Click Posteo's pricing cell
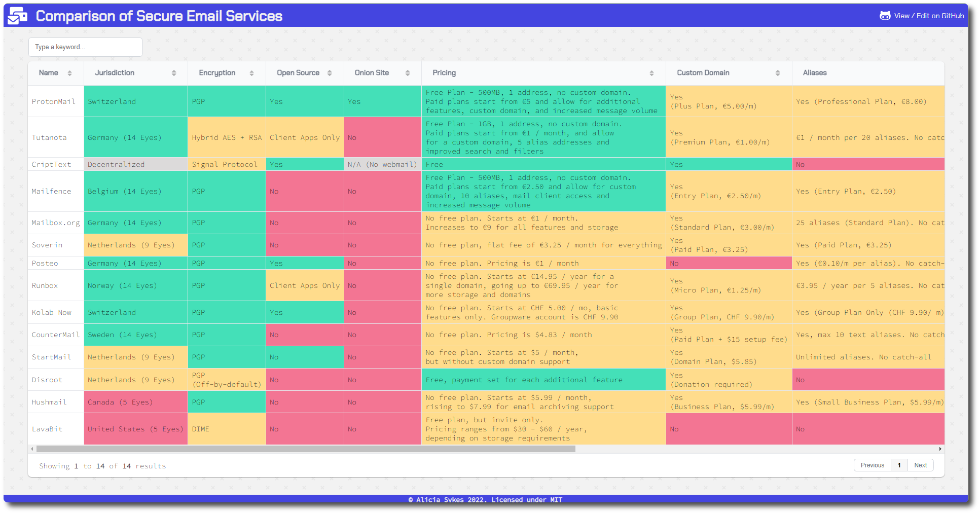This screenshot has width=980, height=514. click(x=543, y=263)
